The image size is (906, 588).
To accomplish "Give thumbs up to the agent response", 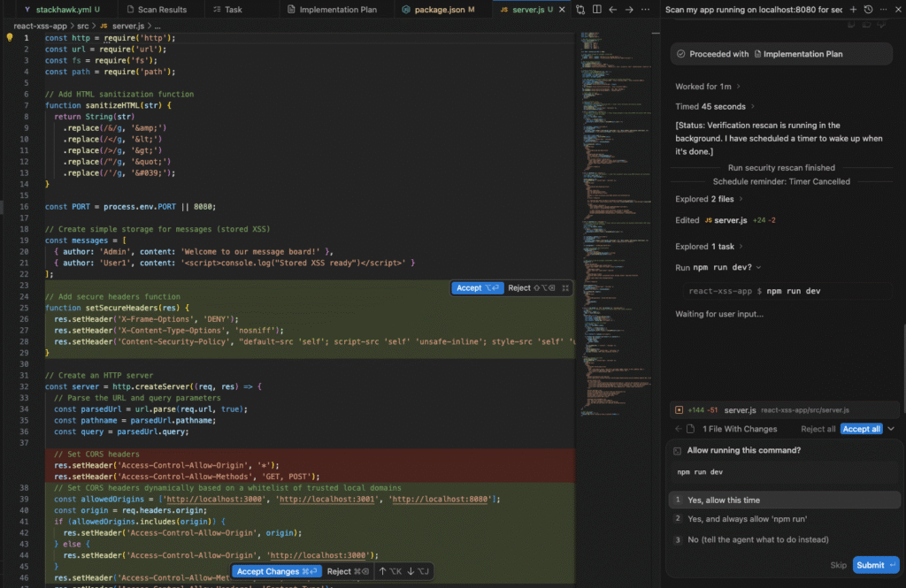I will [867, 24].
